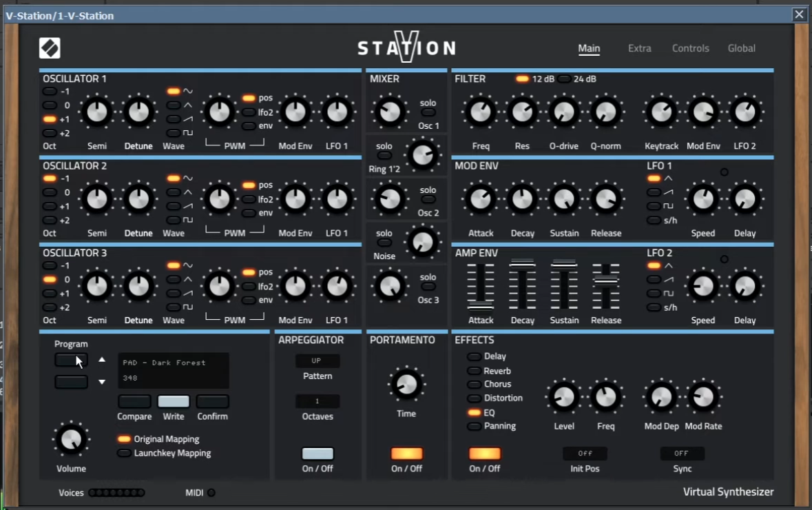Viewport: 812px width, 510px height.
Task: Select Launchkey Mapping option
Action: coord(124,453)
